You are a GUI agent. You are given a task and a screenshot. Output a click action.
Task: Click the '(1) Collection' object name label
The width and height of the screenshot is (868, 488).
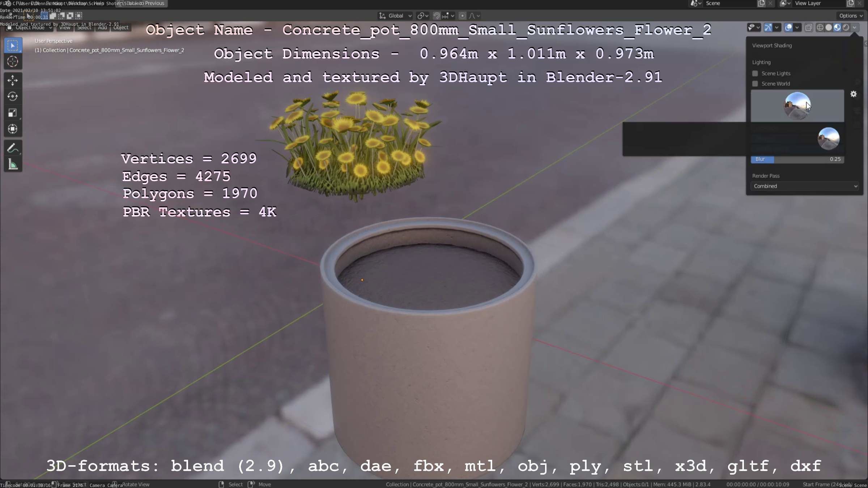[109, 50]
